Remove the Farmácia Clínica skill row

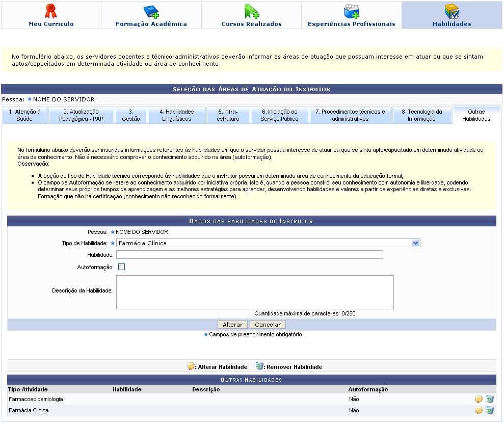490,410
